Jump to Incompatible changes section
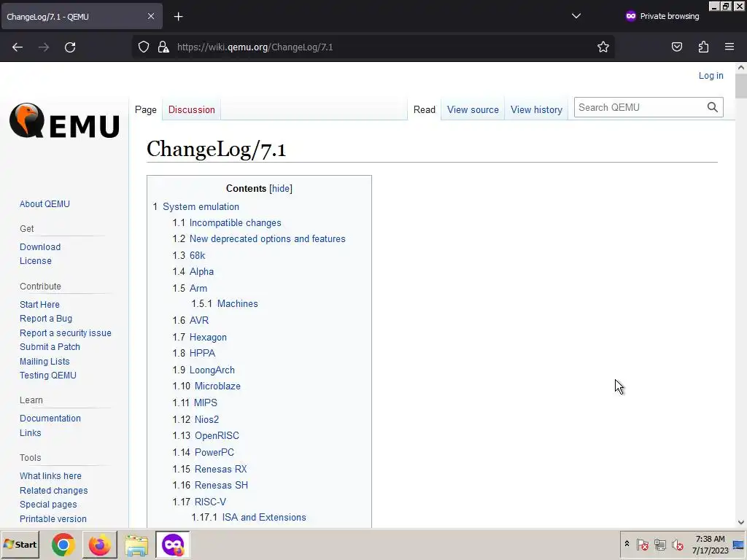This screenshot has height=560, width=747. point(236,223)
